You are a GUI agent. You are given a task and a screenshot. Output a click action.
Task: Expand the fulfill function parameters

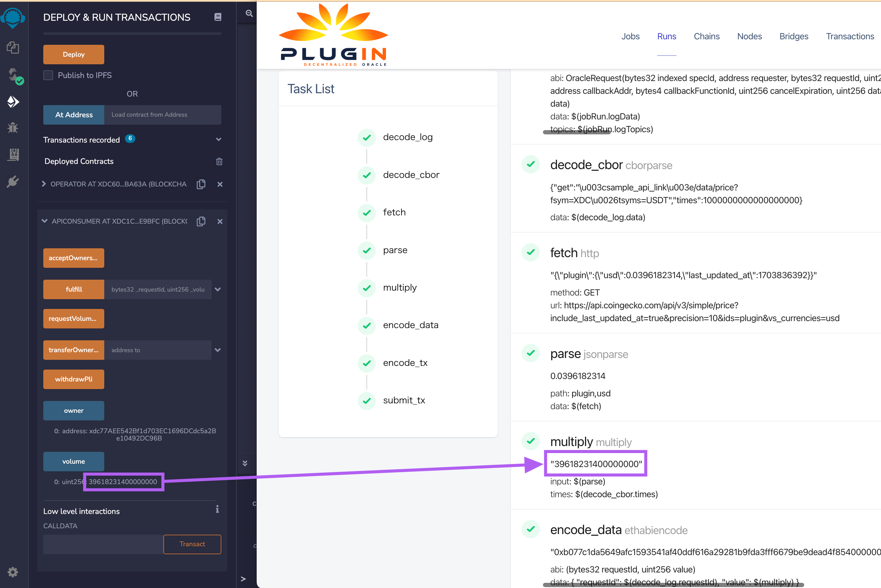pyautogui.click(x=218, y=289)
